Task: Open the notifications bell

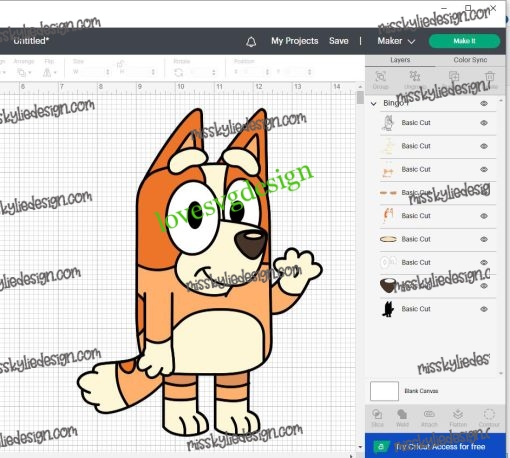Action: tap(251, 41)
